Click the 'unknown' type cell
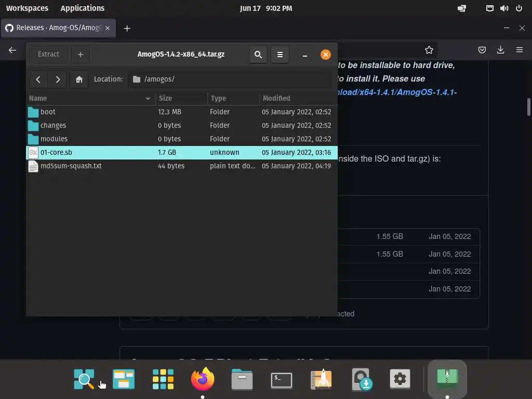 click(x=224, y=153)
